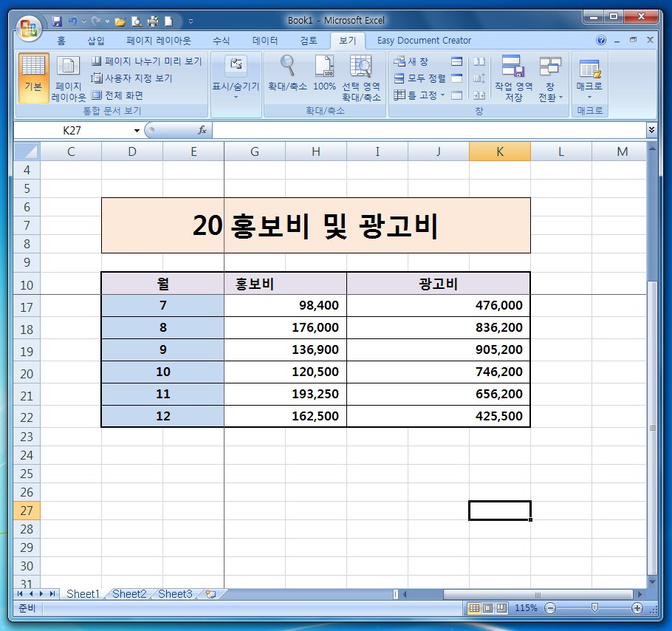Screen dimensions: 672x631
Task: Click the unhide window icon
Action: click(x=457, y=95)
